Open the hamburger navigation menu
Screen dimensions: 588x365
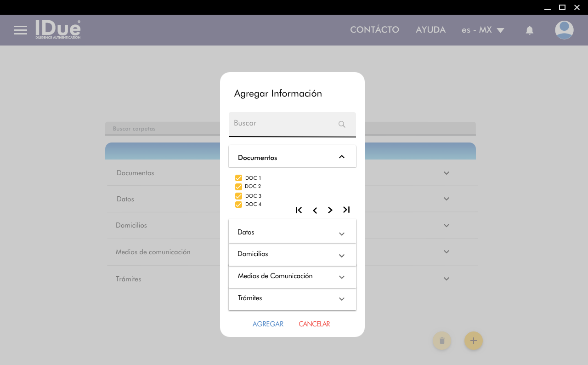(x=21, y=30)
